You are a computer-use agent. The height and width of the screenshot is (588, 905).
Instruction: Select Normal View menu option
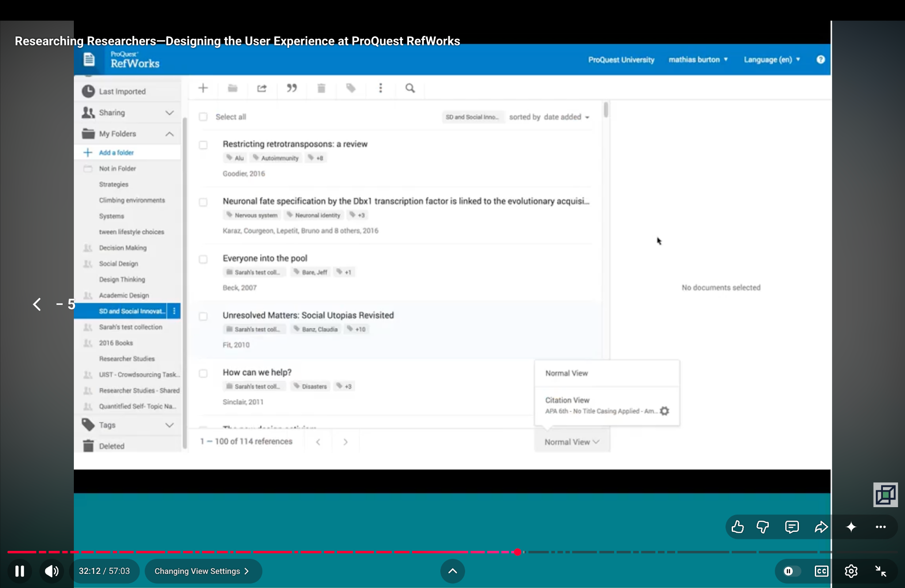point(607,373)
